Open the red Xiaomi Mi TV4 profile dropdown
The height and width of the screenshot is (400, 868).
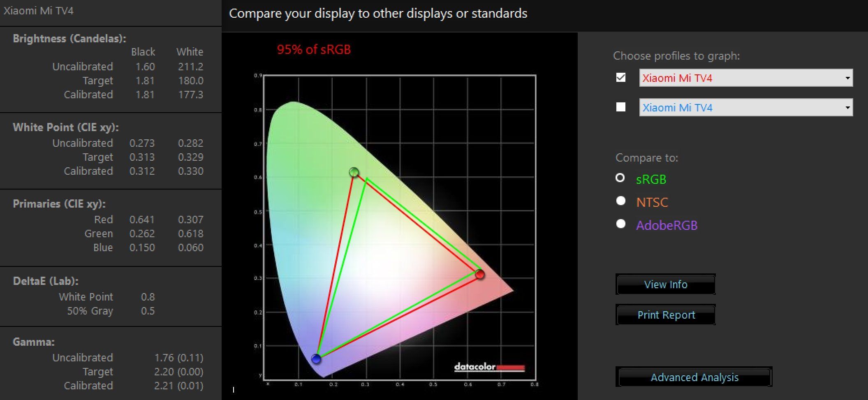pyautogui.click(x=746, y=78)
